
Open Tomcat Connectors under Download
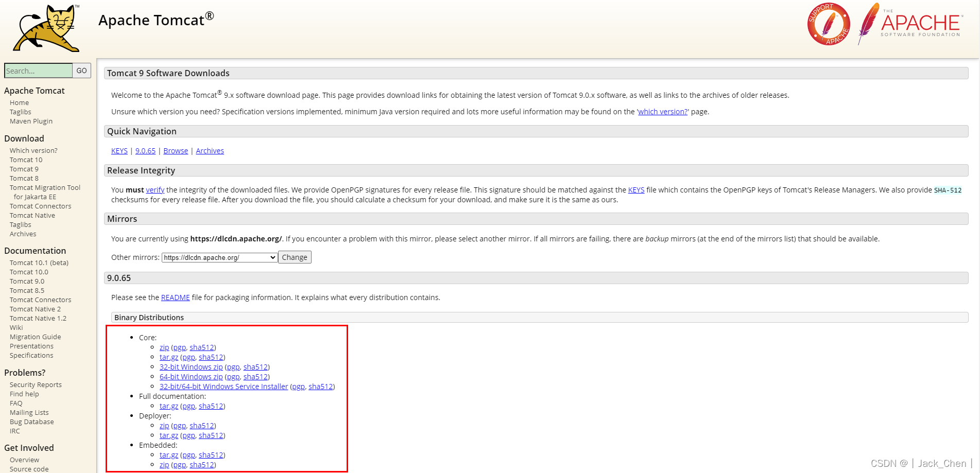pos(41,206)
